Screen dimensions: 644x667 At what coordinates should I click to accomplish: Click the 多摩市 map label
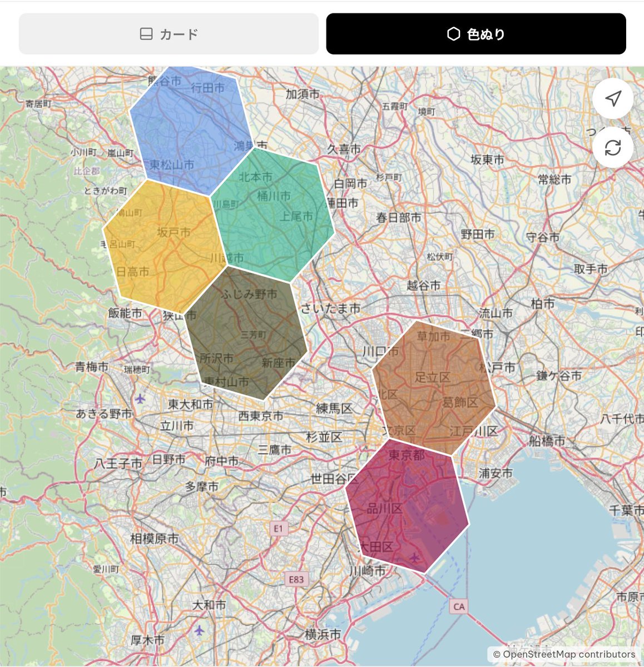point(202,487)
